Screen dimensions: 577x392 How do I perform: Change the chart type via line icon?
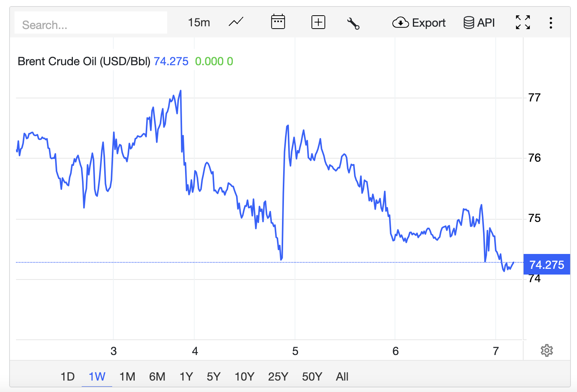tap(236, 22)
